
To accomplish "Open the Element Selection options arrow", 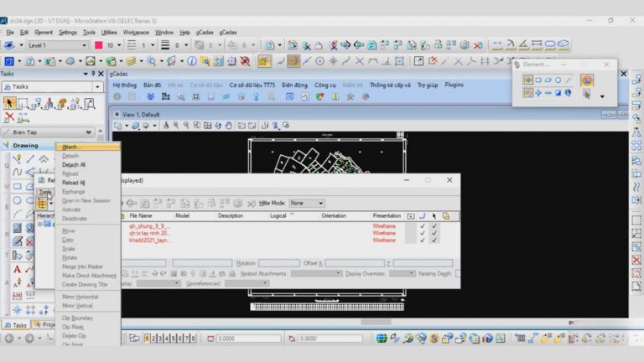I will coord(602,96).
